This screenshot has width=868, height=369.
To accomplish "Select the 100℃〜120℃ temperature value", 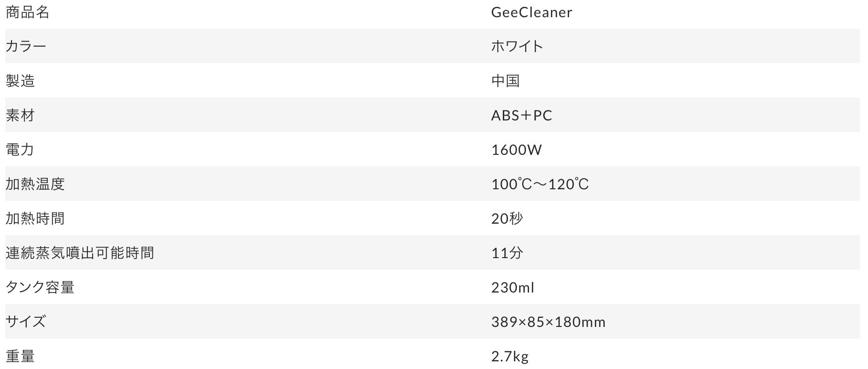I will tap(540, 184).
